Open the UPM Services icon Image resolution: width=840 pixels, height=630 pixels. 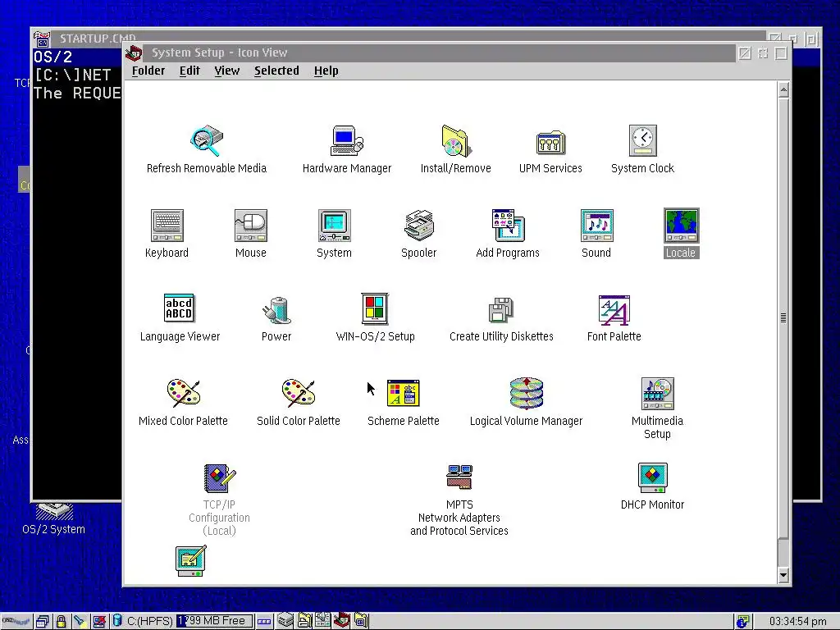pos(550,143)
